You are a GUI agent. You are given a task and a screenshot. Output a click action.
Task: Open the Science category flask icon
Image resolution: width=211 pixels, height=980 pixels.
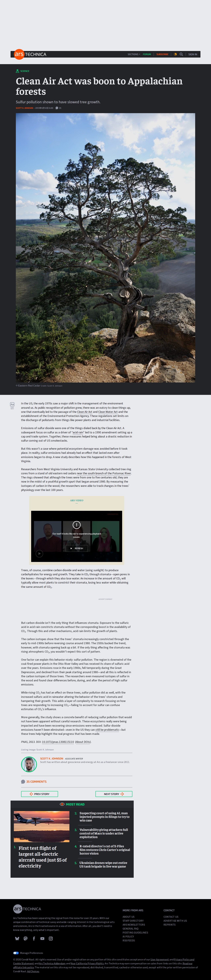click(x=17, y=71)
